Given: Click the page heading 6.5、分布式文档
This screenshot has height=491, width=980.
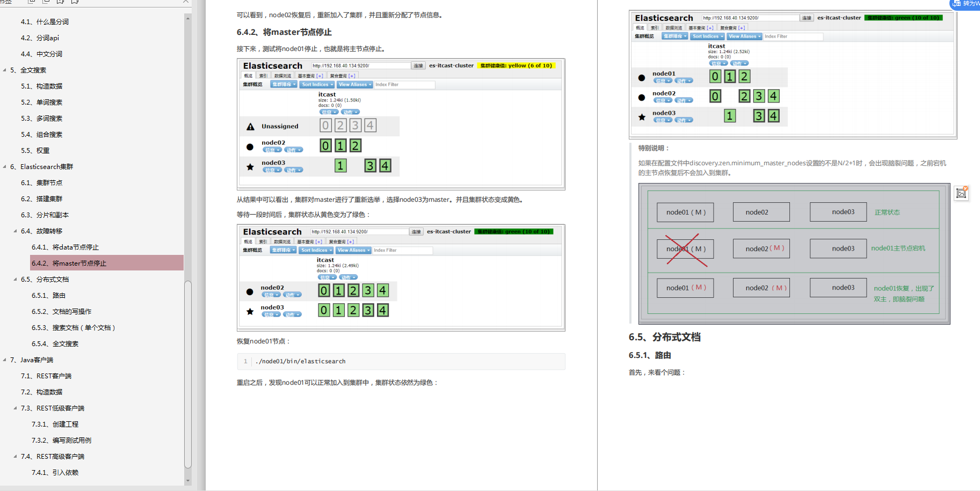Looking at the screenshot, I should tap(665, 337).
